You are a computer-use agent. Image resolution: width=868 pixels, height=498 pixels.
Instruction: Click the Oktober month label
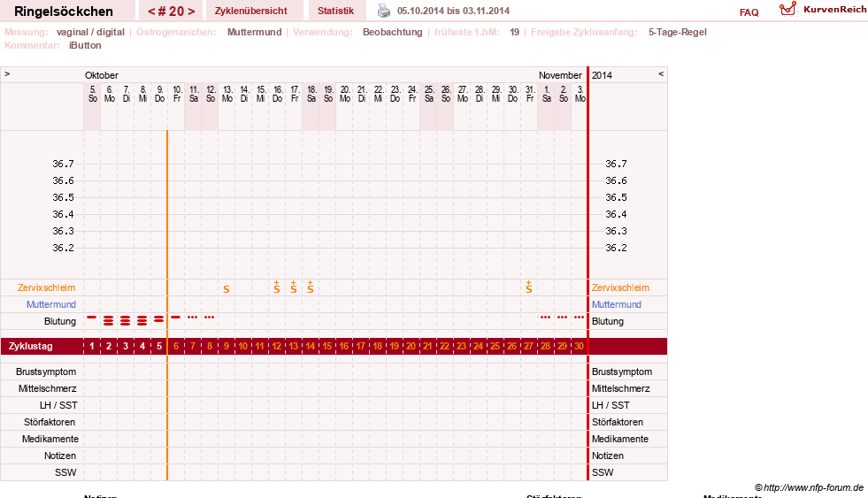pos(101,75)
